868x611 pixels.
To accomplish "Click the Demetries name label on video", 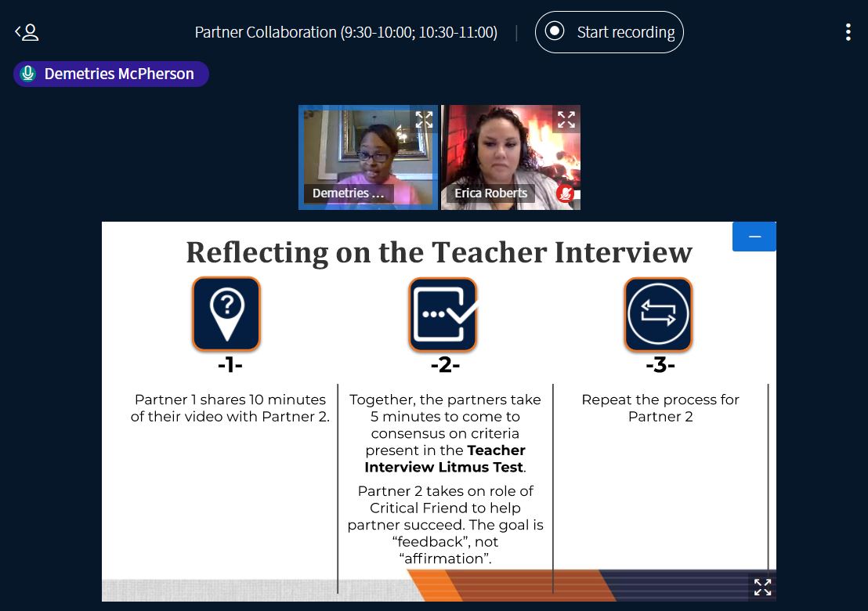I will point(348,193).
